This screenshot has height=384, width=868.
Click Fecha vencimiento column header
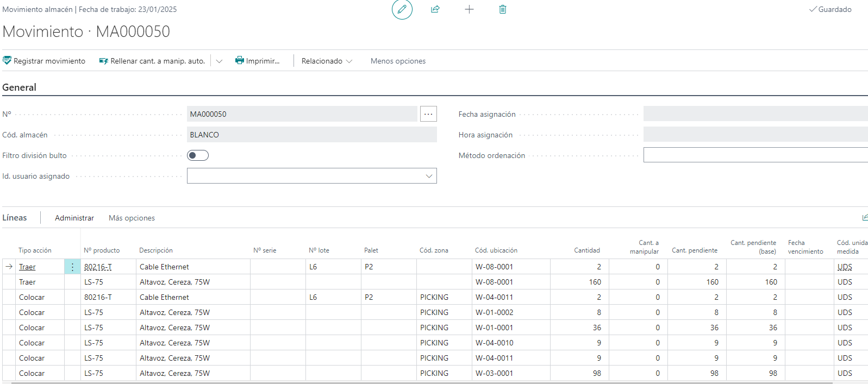click(x=805, y=247)
